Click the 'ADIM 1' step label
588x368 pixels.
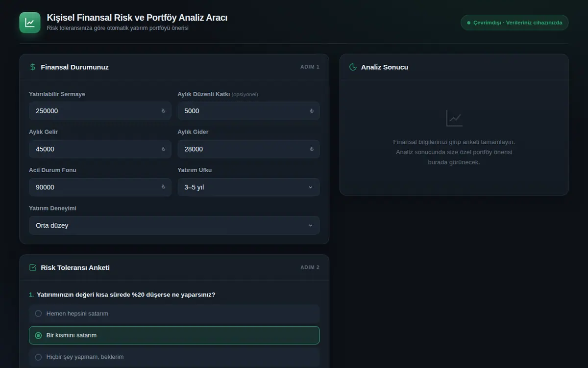coord(310,67)
